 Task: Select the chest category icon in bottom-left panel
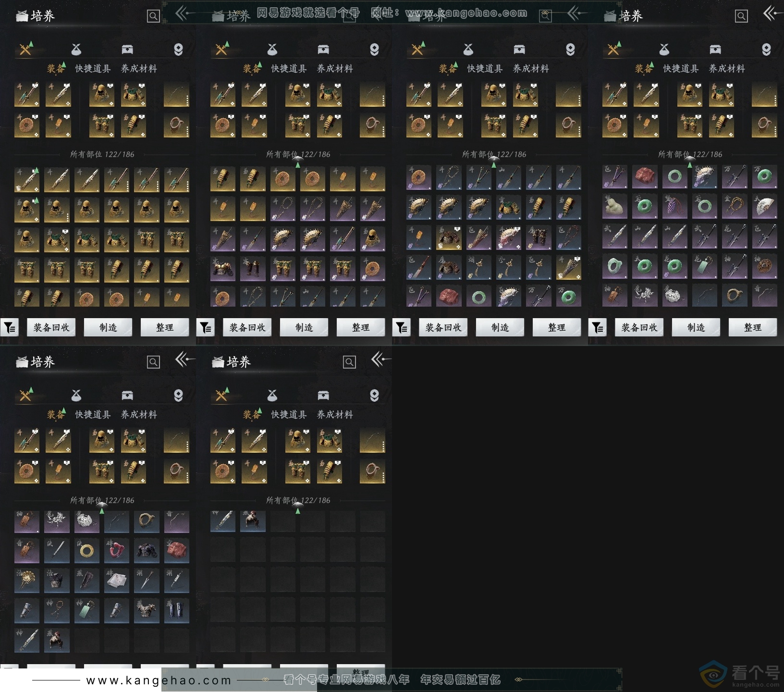127,395
